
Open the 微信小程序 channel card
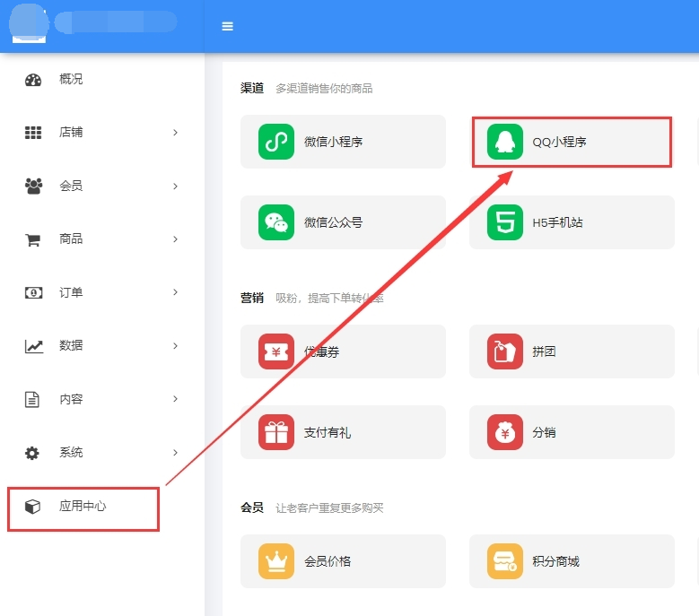coord(343,142)
